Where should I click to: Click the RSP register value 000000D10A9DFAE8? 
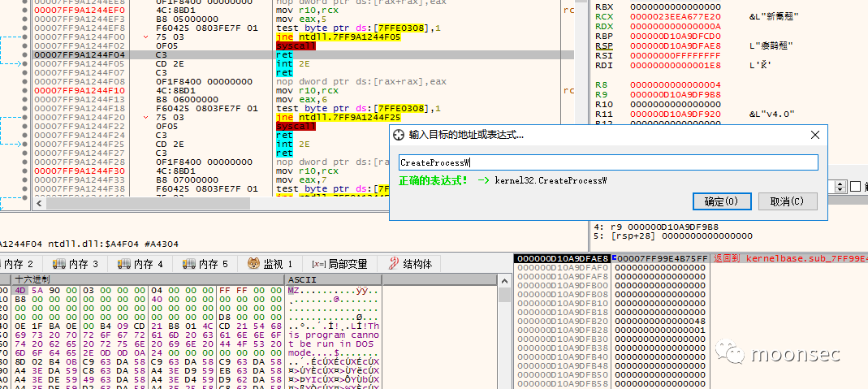[x=676, y=46]
